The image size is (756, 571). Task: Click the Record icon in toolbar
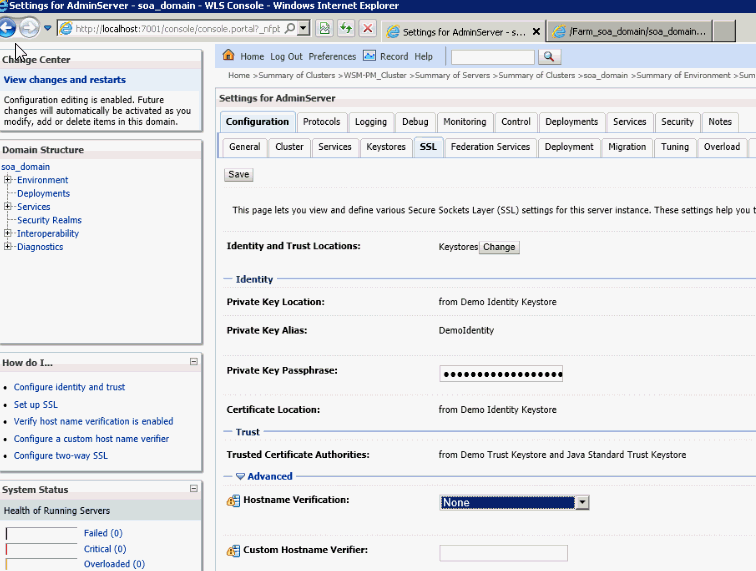369,55
